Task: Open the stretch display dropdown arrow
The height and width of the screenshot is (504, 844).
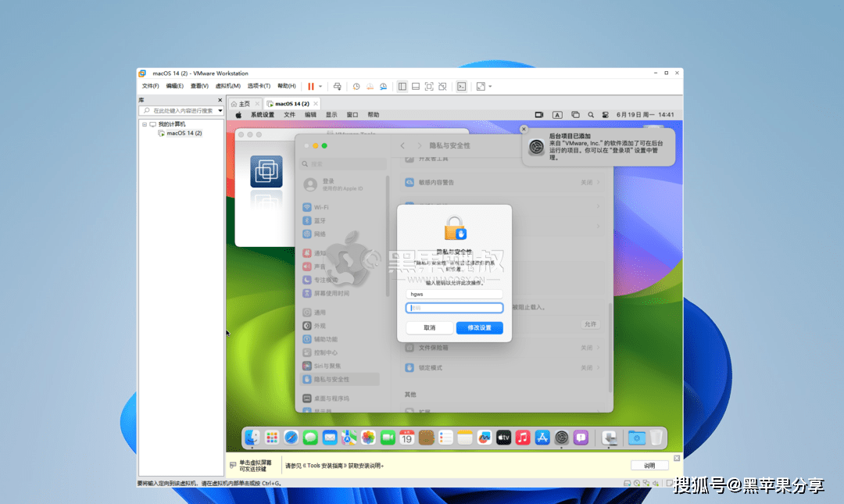Action: coord(490,86)
